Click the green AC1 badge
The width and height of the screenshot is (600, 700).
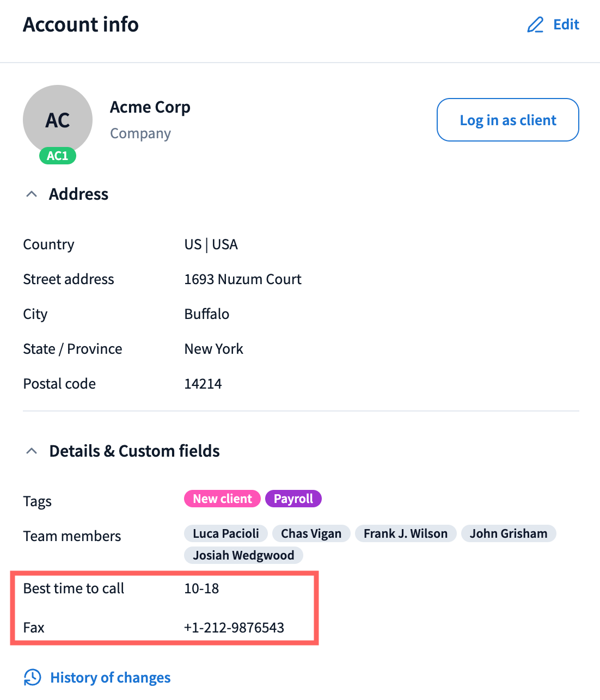(58, 156)
